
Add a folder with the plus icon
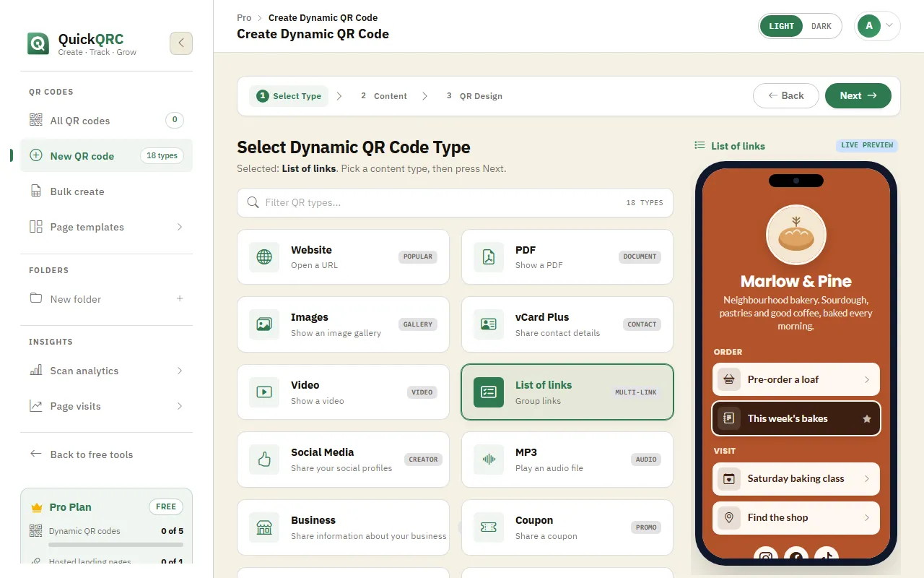(180, 298)
